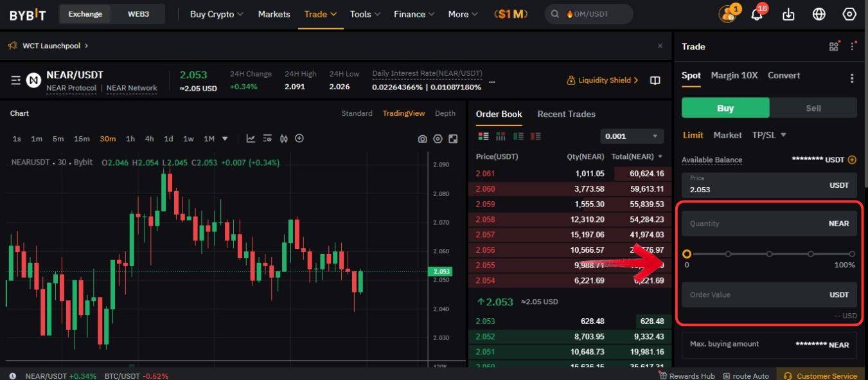Select the Limit order type

pos(693,135)
